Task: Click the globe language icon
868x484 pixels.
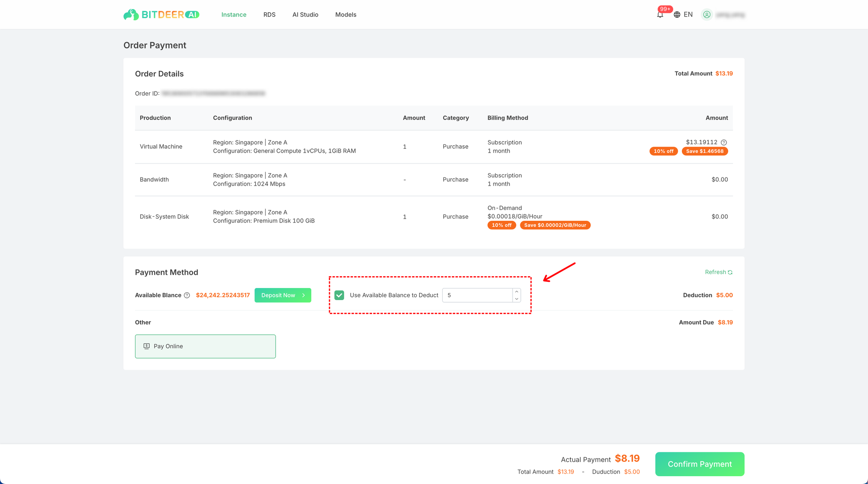Action: tap(677, 15)
